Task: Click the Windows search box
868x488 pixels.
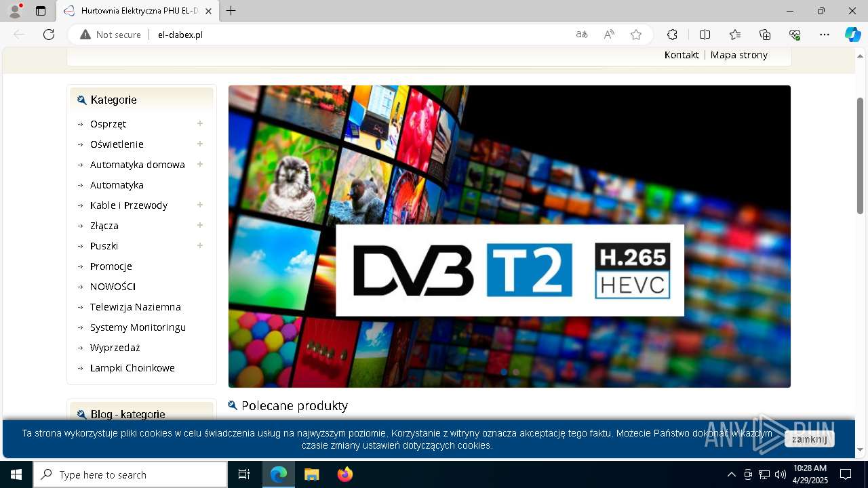Action: [130, 474]
